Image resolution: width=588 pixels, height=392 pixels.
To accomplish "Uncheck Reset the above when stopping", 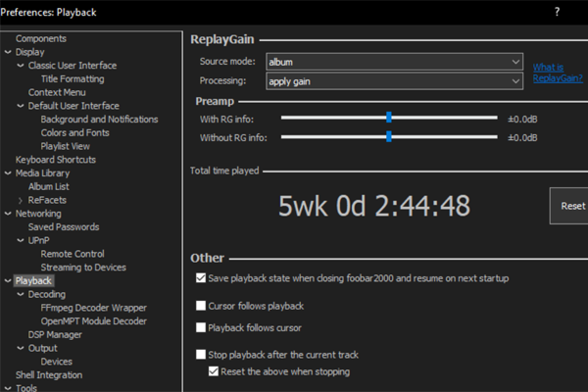I will [214, 371].
